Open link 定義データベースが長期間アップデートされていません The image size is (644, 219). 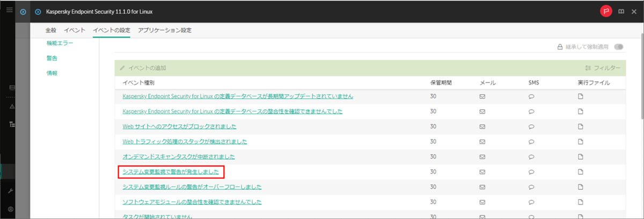pos(238,96)
